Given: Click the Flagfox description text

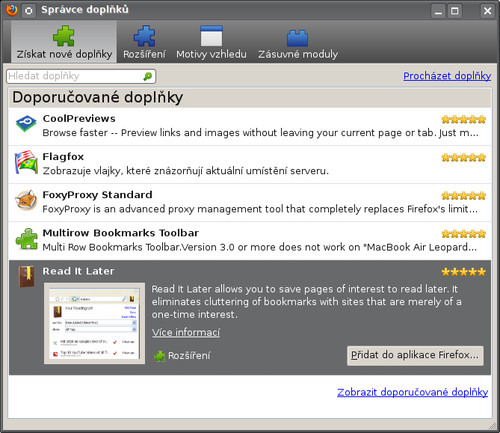Looking at the screenshot, I should pyautogui.click(x=186, y=171).
